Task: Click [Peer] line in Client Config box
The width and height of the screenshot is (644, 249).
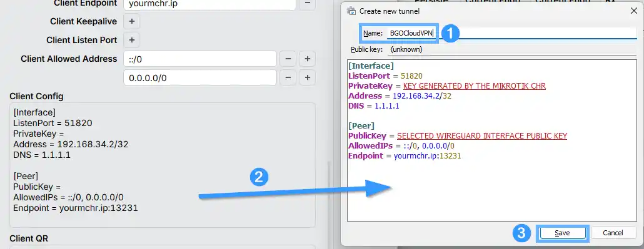Action: pyautogui.click(x=26, y=176)
